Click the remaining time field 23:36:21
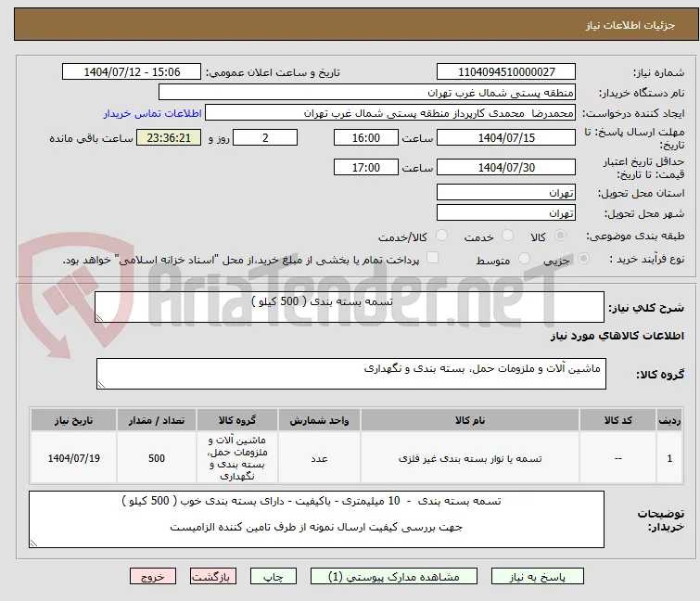700x601 pixels. pos(169,137)
